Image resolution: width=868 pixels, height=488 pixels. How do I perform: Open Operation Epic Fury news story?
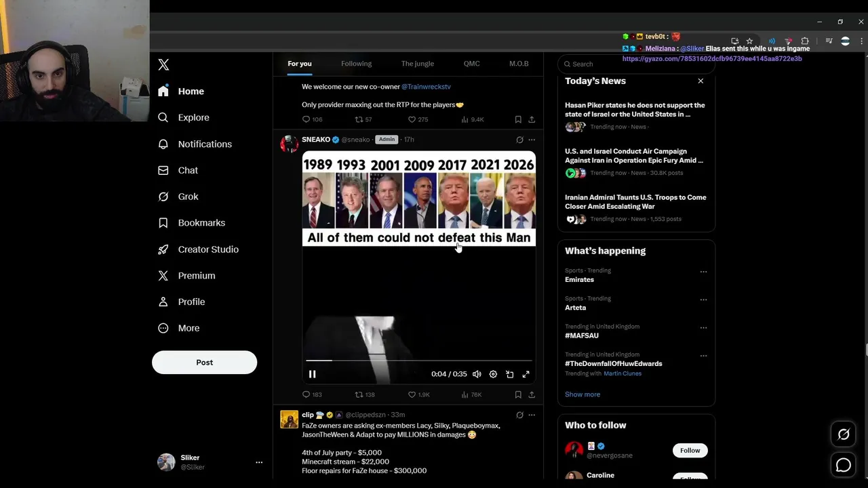[x=636, y=162]
